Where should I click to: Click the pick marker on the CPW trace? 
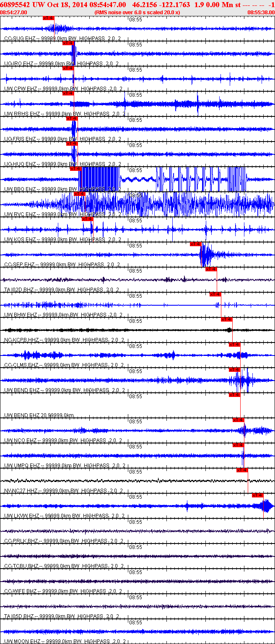coord(68,68)
